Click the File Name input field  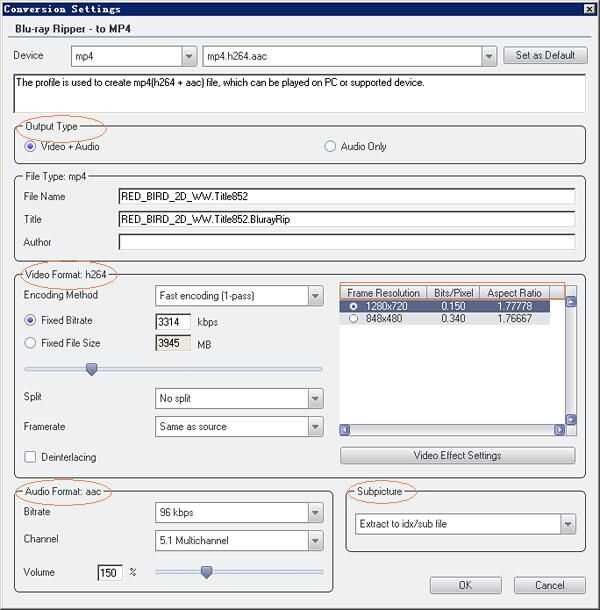tap(347, 196)
